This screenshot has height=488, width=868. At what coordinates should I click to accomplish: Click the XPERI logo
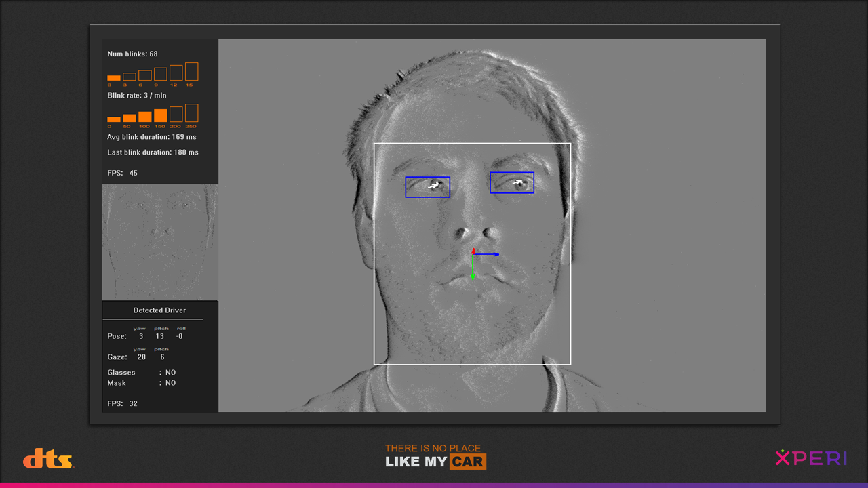click(811, 458)
